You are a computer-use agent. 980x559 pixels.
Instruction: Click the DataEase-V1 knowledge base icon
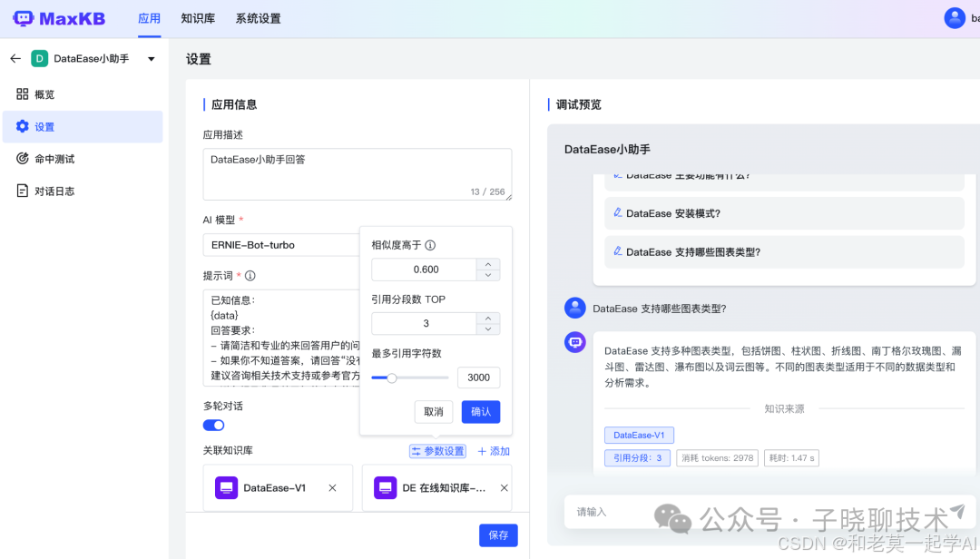[226, 487]
